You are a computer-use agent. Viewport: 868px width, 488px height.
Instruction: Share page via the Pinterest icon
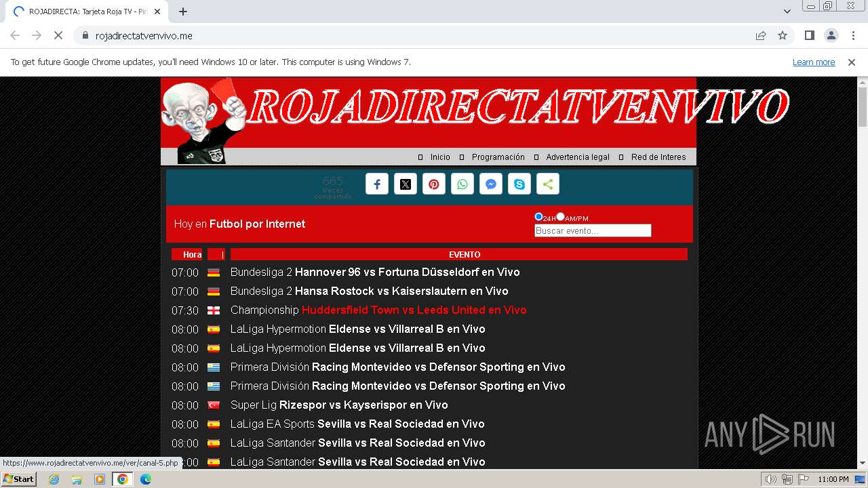[x=434, y=184]
